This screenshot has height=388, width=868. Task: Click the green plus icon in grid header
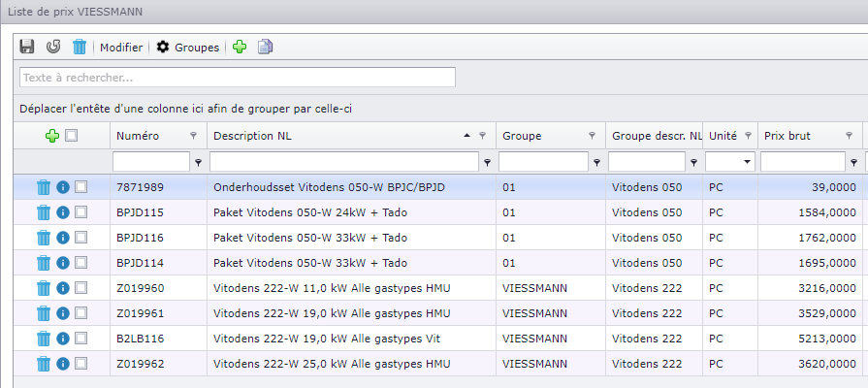click(52, 136)
